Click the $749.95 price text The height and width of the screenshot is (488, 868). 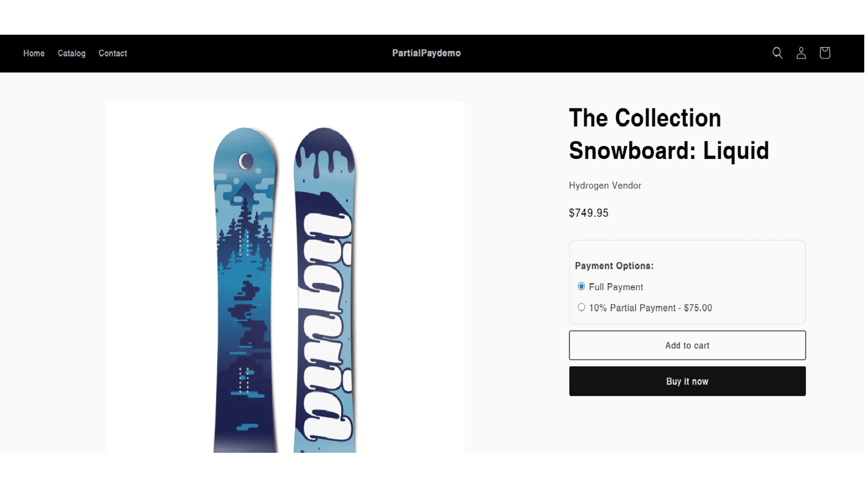(x=589, y=213)
